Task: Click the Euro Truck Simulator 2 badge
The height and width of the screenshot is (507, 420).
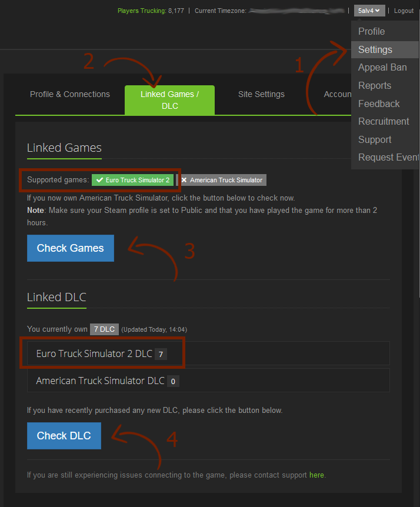Action: coord(132,180)
